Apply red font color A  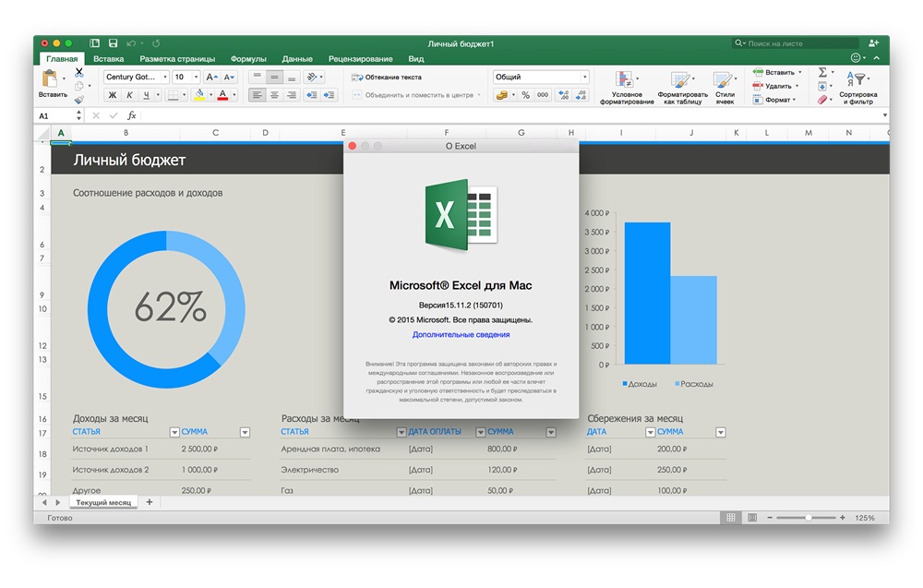222,95
